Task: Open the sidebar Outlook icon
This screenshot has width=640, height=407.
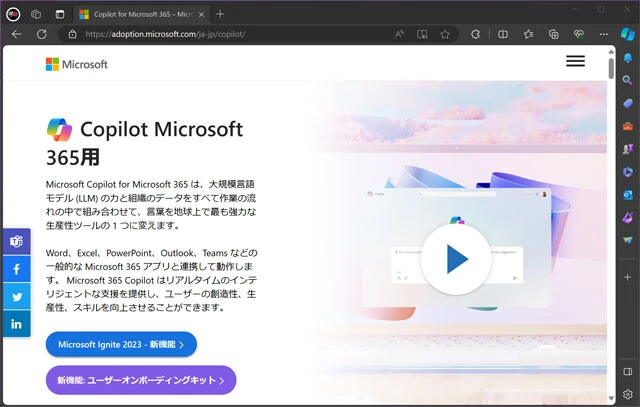Action: click(x=628, y=195)
